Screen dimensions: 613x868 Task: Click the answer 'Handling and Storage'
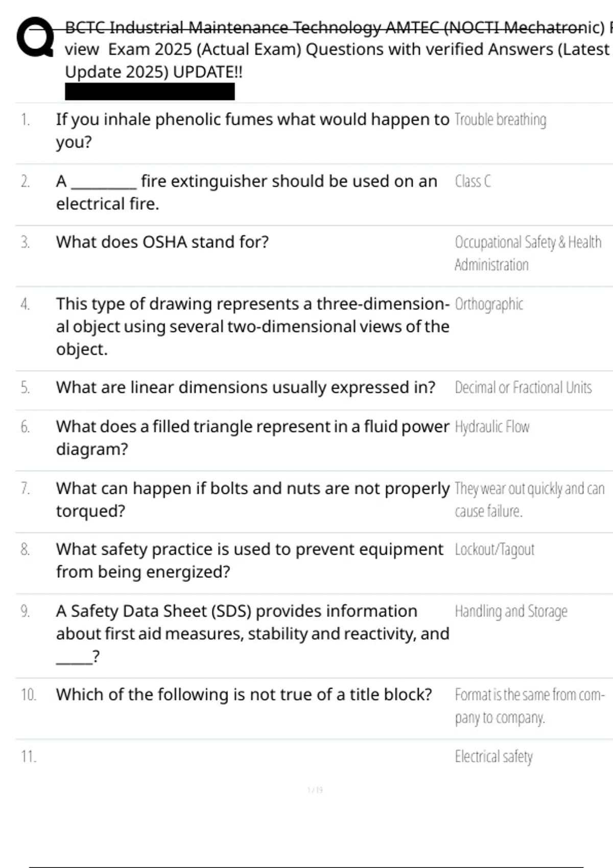pos(511,612)
